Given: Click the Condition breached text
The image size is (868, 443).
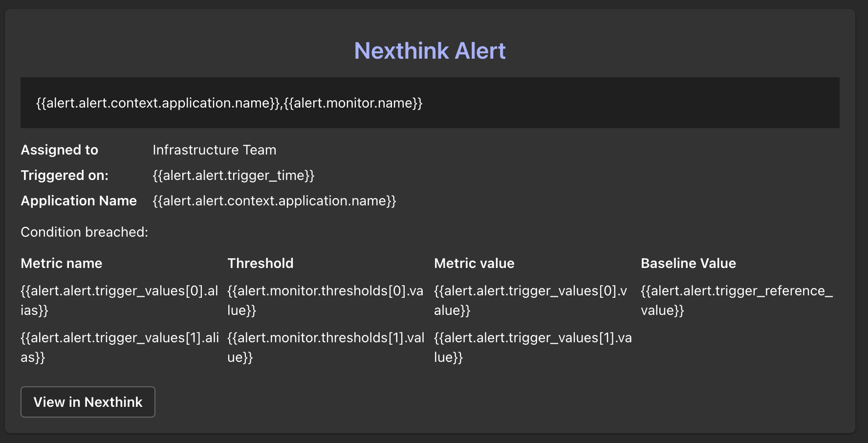Looking at the screenshot, I should click(84, 232).
